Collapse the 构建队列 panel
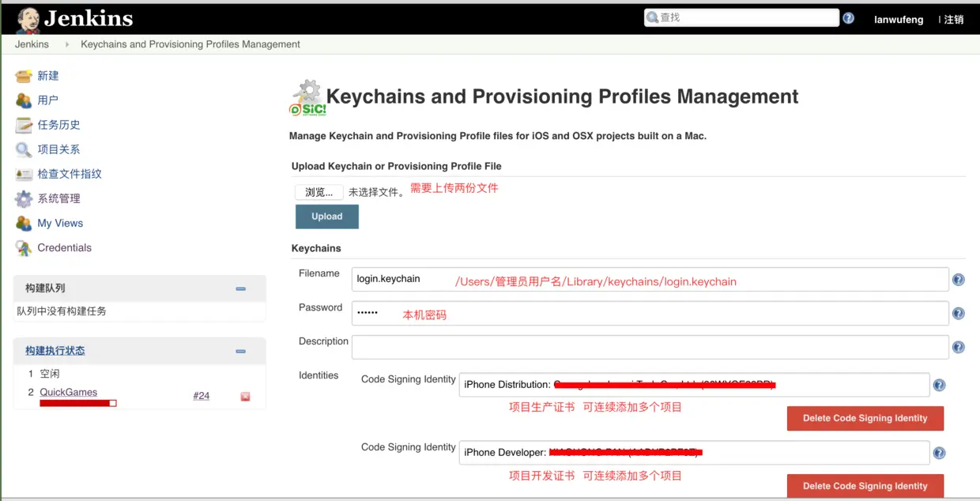980x501 pixels. point(240,289)
